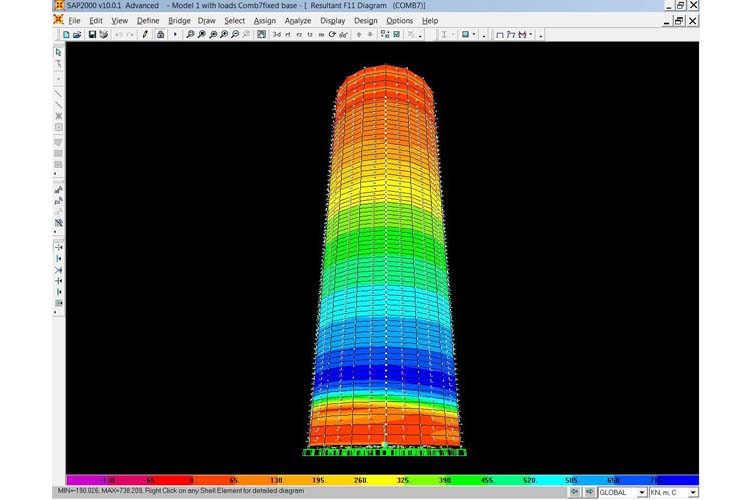
Task: Open the Display menu
Action: click(x=332, y=20)
